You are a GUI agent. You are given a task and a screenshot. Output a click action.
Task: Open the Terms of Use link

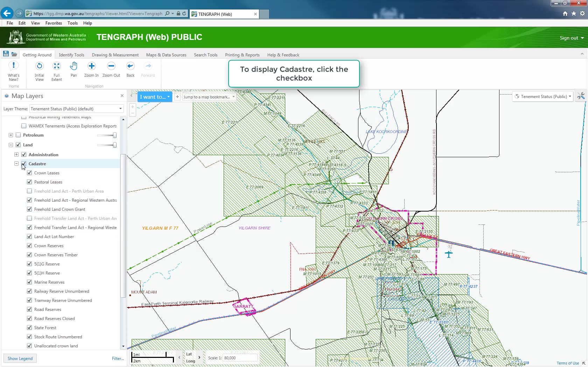[568, 363]
